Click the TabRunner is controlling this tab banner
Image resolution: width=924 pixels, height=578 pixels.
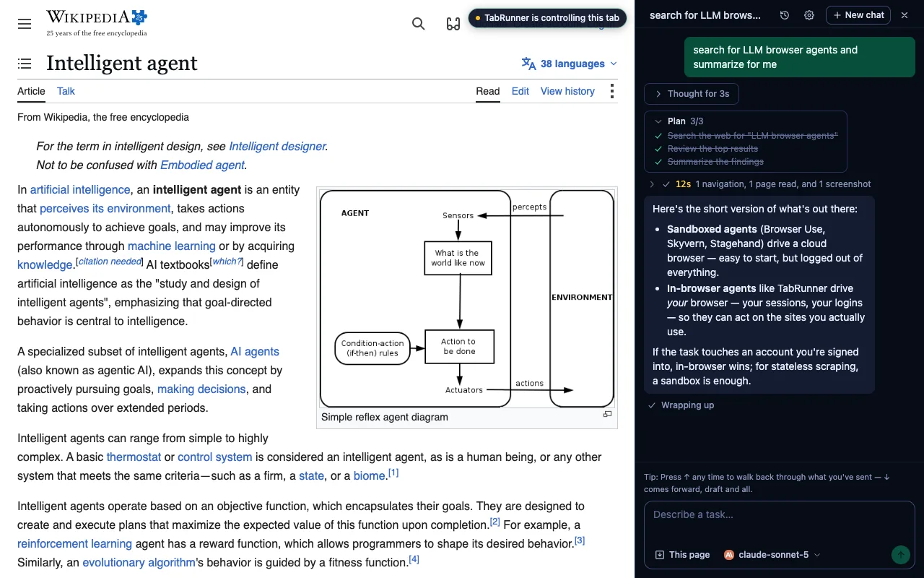coord(547,18)
